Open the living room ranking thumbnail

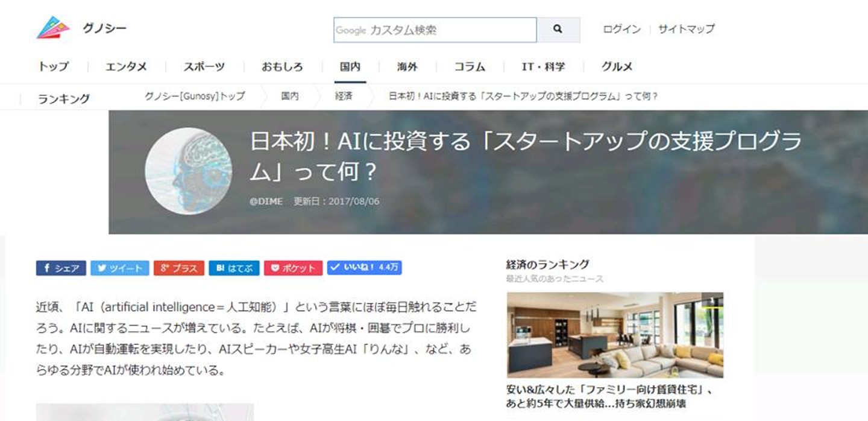pos(615,335)
